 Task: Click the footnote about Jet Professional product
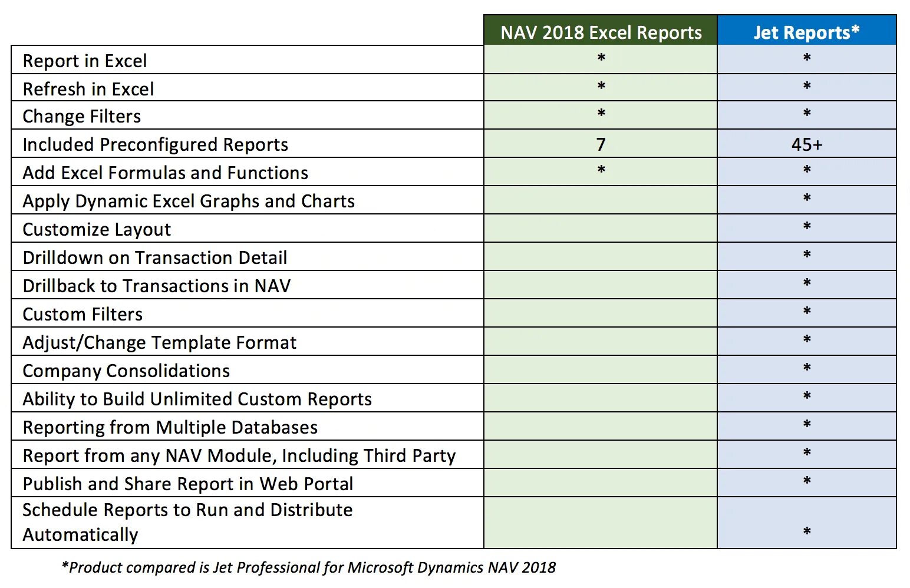[308, 567]
